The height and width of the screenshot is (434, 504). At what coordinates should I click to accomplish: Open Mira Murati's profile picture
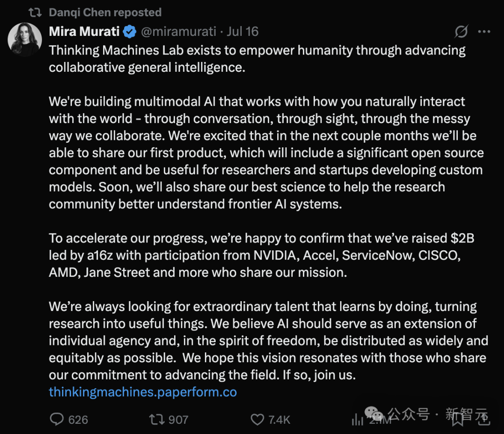click(25, 40)
